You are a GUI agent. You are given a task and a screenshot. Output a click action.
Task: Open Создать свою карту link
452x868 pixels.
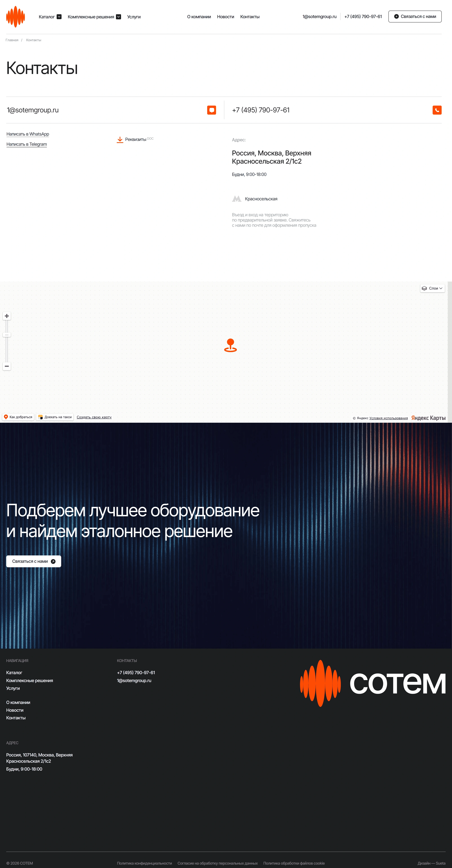point(94,417)
